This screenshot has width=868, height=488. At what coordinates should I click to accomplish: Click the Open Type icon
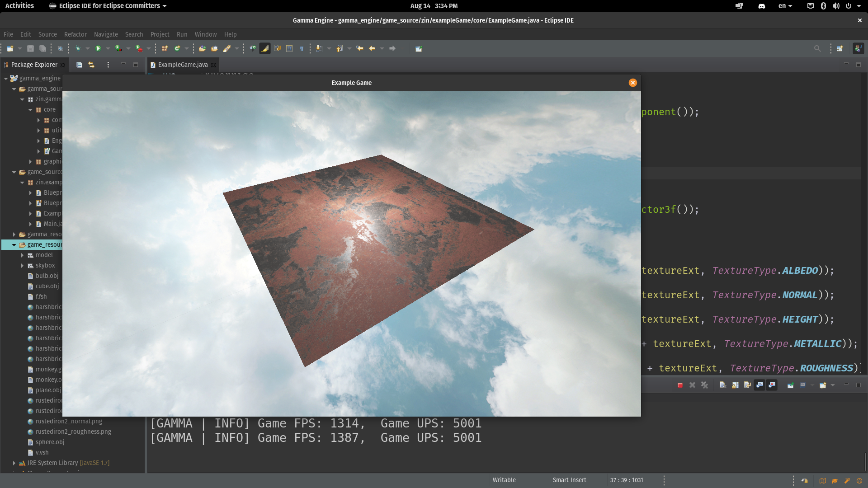(202, 49)
